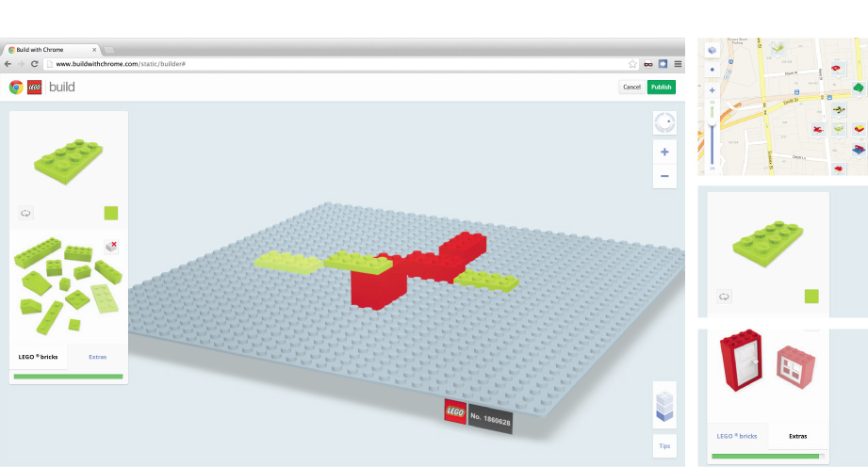Select the bold Extras tab in inset panel

797,436
